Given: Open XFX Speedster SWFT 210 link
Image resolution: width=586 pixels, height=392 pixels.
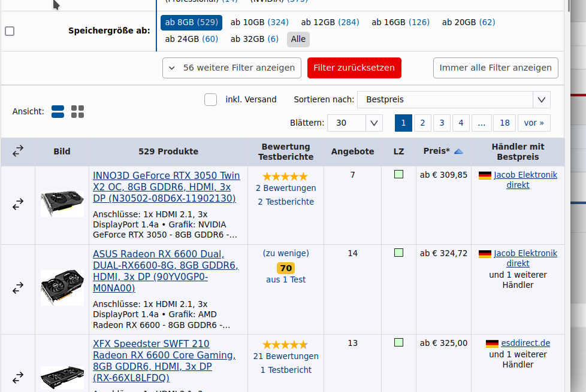Looking at the screenshot, I should (164, 361).
